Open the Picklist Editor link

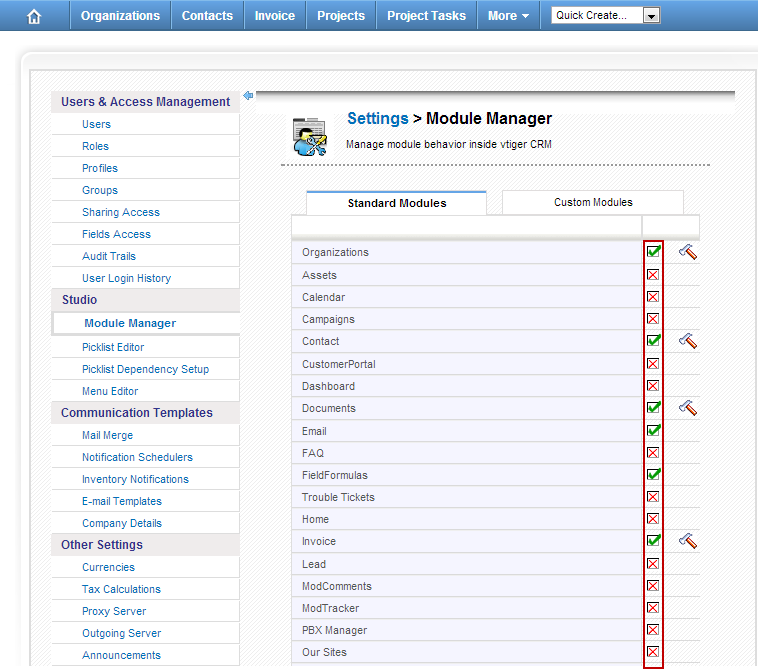(x=113, y=347)
